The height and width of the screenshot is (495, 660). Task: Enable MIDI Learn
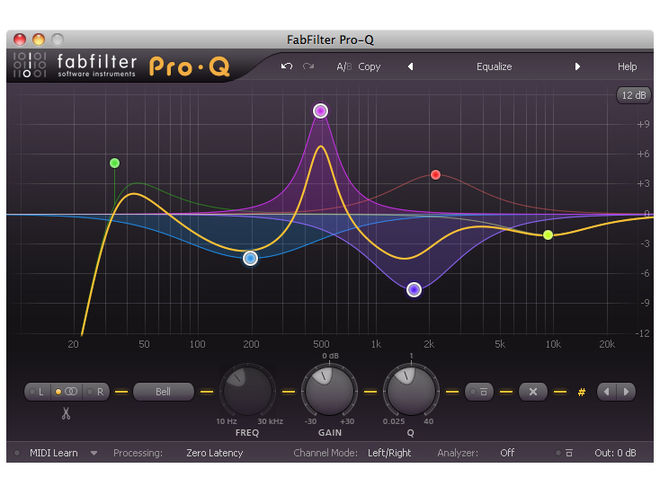click(53, 453)
